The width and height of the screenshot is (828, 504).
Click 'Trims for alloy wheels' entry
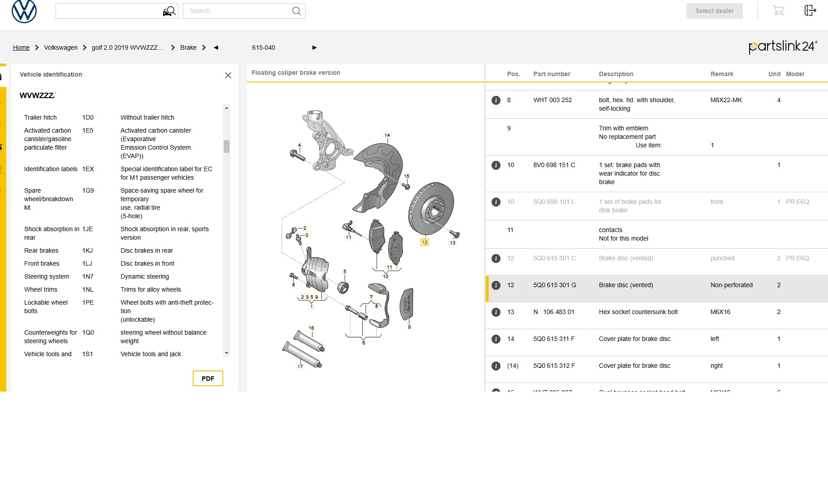[151, 289]
